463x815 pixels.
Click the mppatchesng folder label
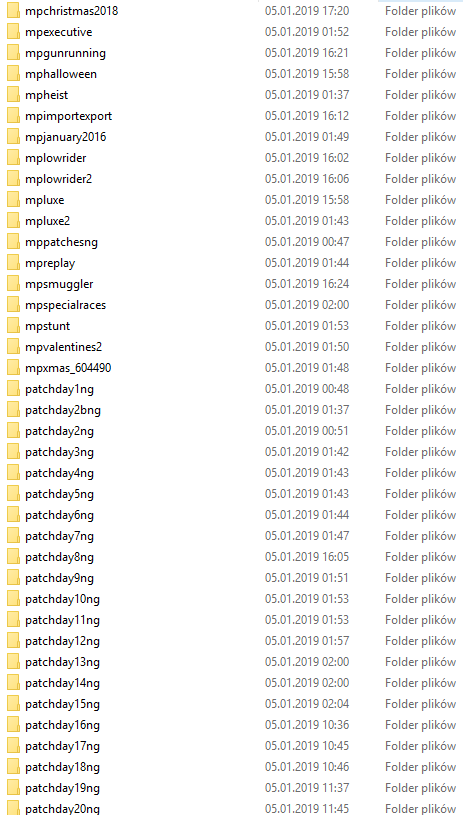click(61, 242)
